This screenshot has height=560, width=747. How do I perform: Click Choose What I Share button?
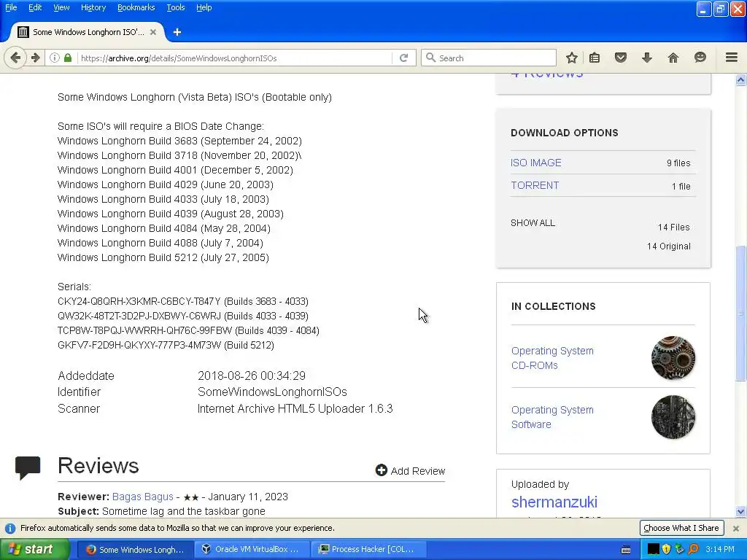click(x=681, y=528)
